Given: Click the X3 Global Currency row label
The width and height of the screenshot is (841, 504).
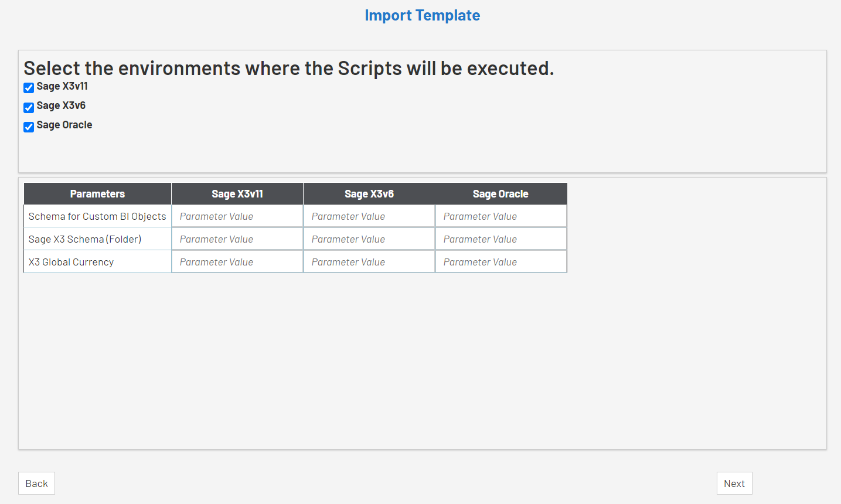Looking at the screenshot, I should pos(71,262).
